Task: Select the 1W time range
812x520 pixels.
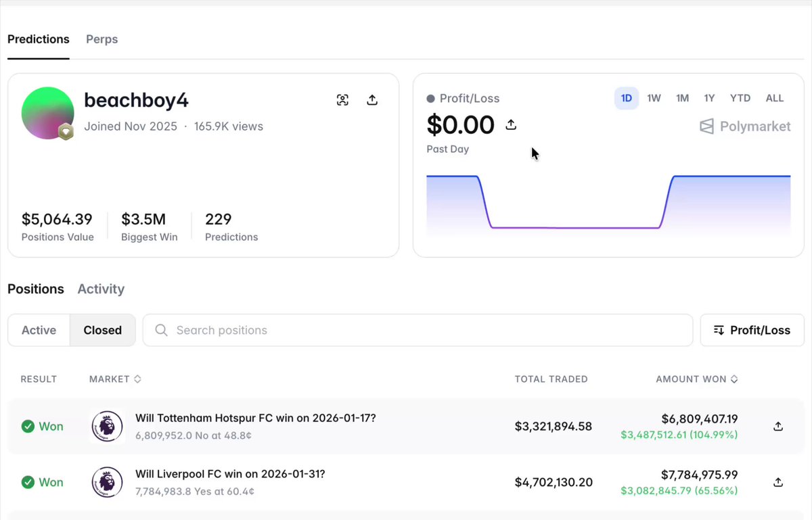Action: coord(654,98)
